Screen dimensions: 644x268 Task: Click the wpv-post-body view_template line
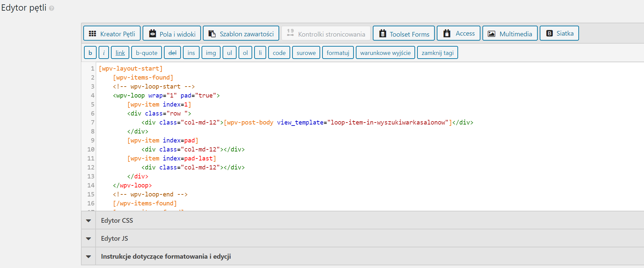pos(307,123)
